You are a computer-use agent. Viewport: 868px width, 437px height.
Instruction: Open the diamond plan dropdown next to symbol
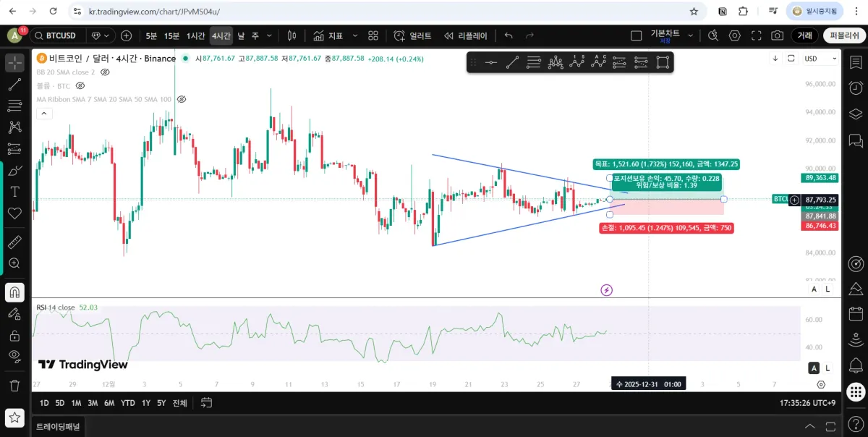pyautogui.click(x=101, y=35)
